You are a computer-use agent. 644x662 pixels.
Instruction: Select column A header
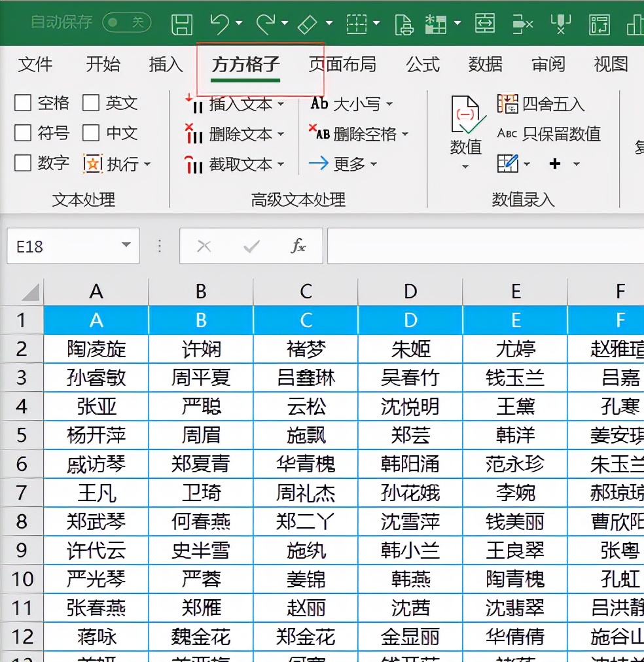point(96,292)
